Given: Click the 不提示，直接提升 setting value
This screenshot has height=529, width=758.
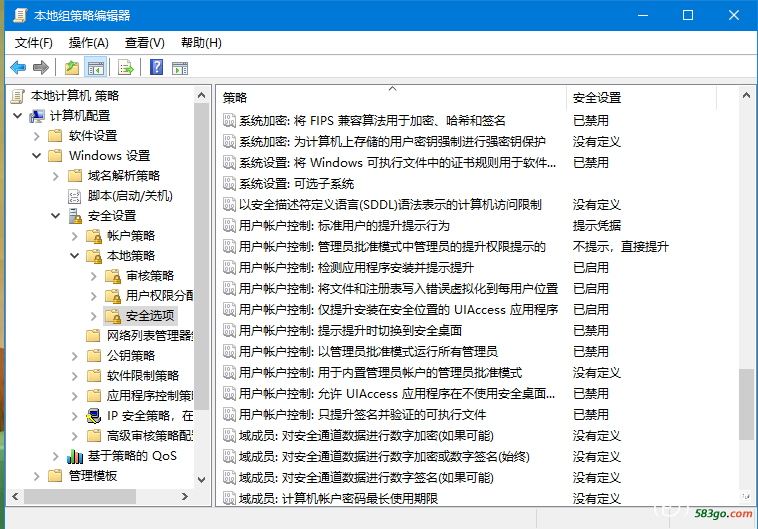Looking at the screenshot, I should coord(621,247).
